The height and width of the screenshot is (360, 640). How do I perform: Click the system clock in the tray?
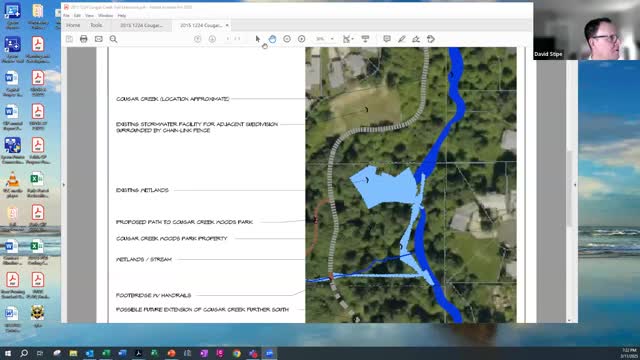(629, 353)
